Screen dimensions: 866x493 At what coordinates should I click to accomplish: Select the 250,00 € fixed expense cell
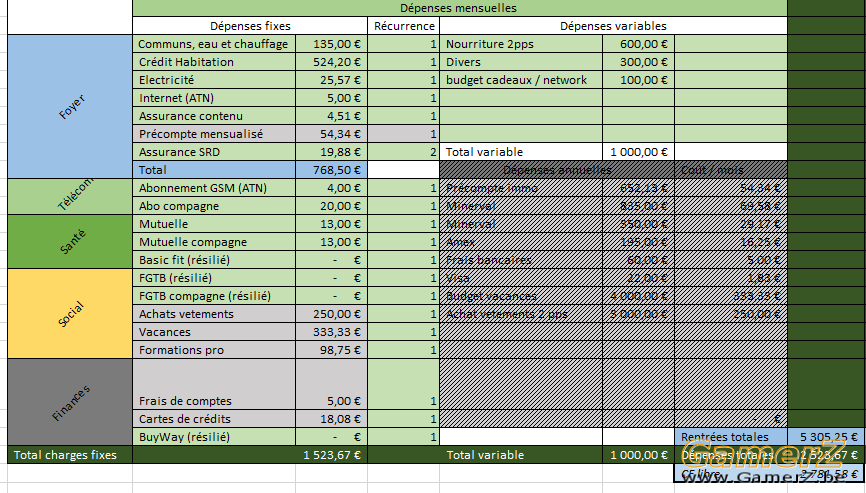(331, 314)
